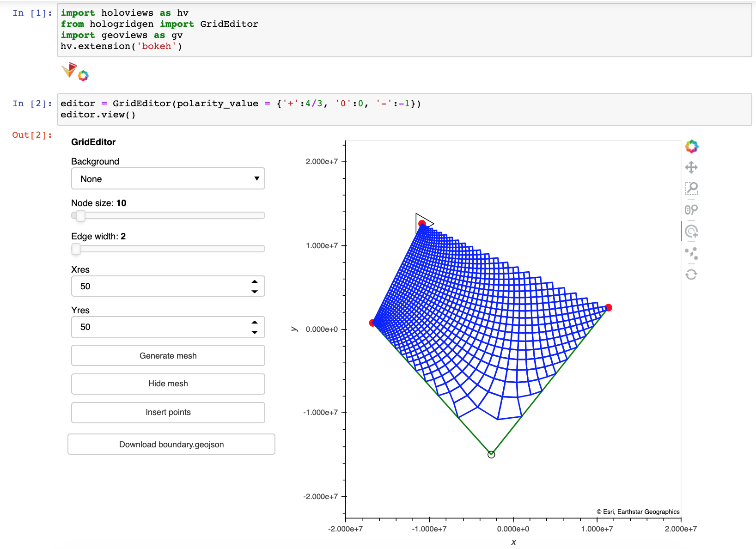
Task: Select the vertex move tool below Point Draw
Action: 692,253
